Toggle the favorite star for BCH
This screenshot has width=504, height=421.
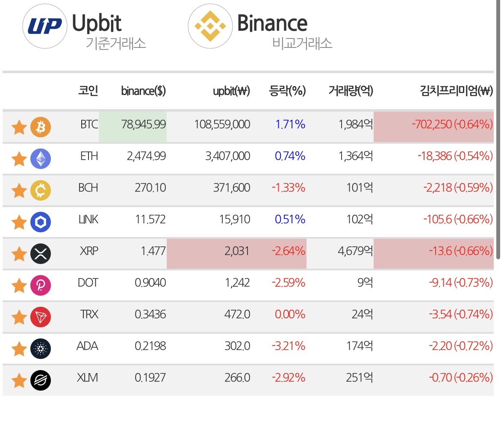point(19,190)
